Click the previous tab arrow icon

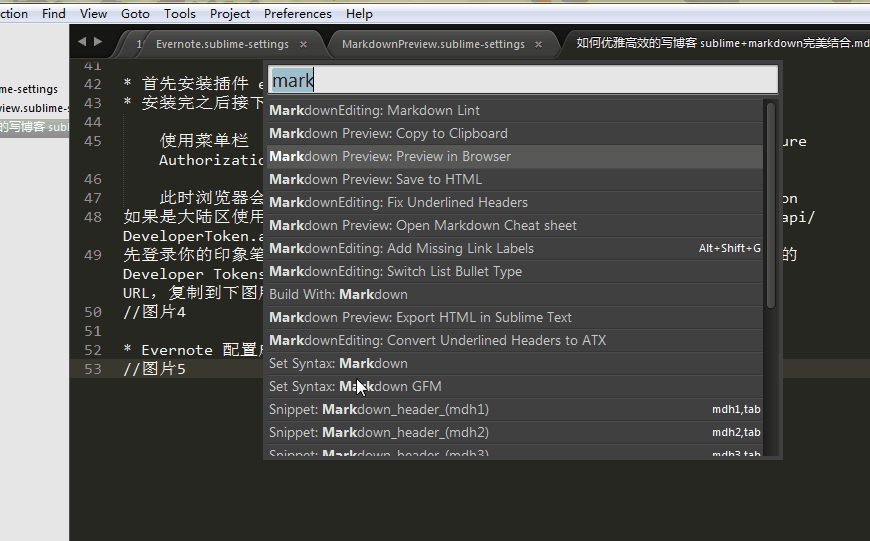(x=82, y=41)
